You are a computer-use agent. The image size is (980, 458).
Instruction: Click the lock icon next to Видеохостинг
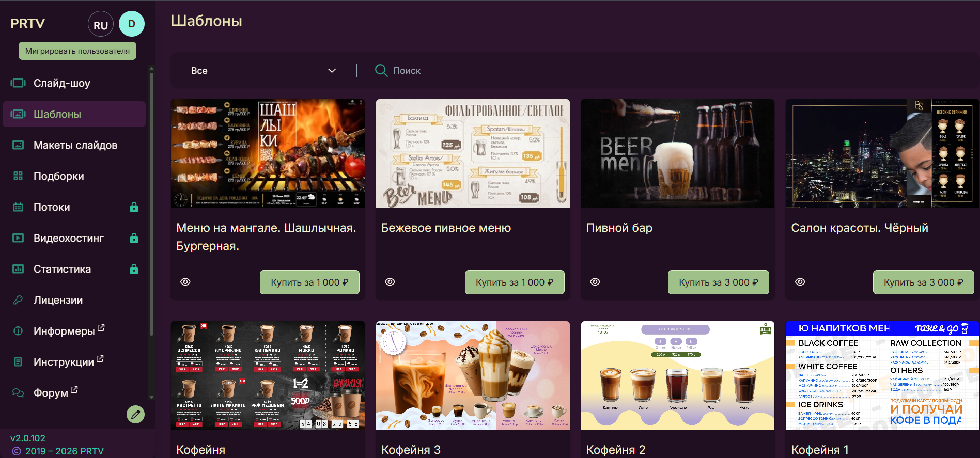[x=134, y=238]
